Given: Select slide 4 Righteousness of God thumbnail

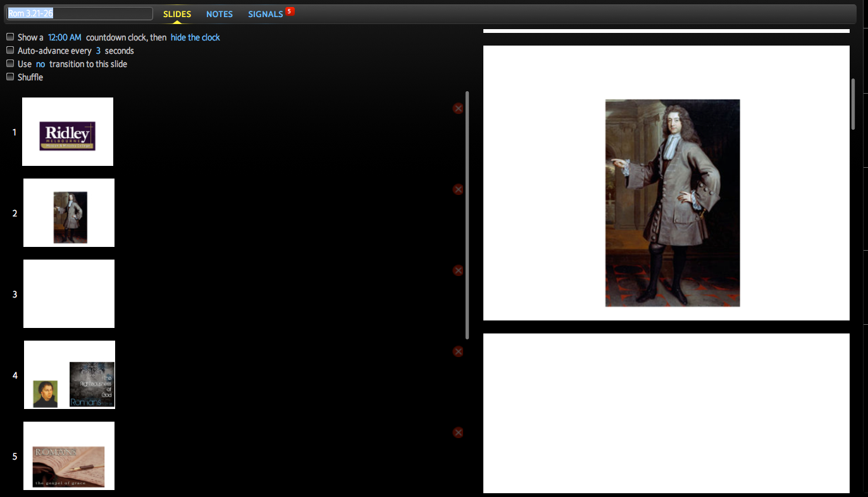Looking at the screenshot, I should point(70,375).
